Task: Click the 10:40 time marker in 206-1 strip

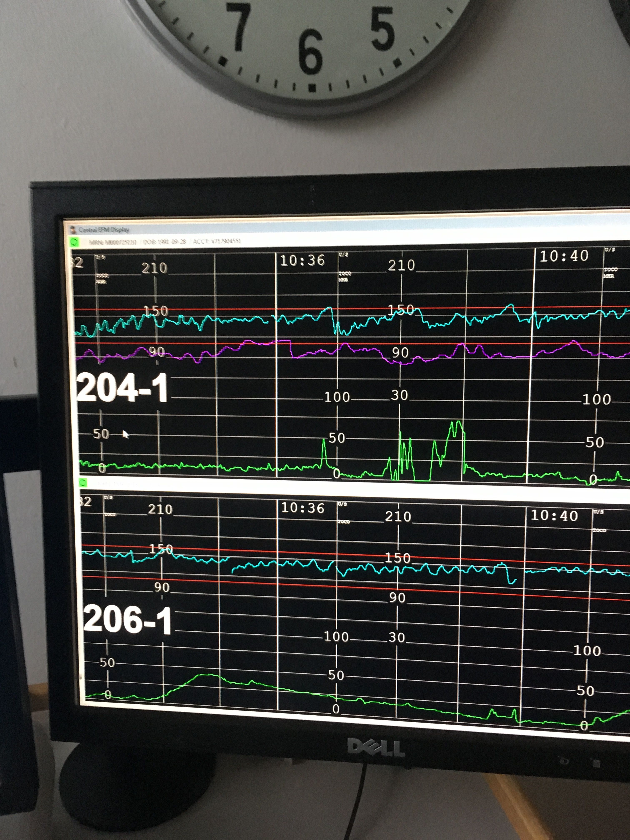Action: (554, 516)
